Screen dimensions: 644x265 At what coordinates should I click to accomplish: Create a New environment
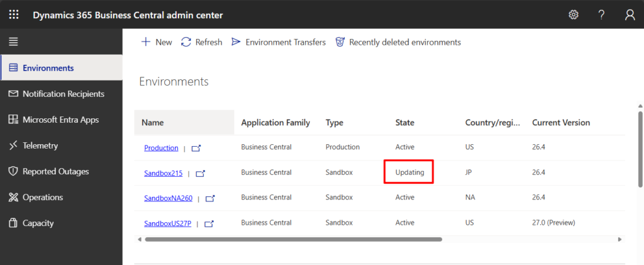point(157,42)
